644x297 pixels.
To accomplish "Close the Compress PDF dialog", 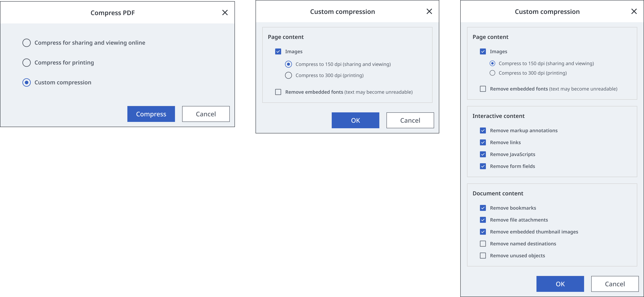I will 225,13.
